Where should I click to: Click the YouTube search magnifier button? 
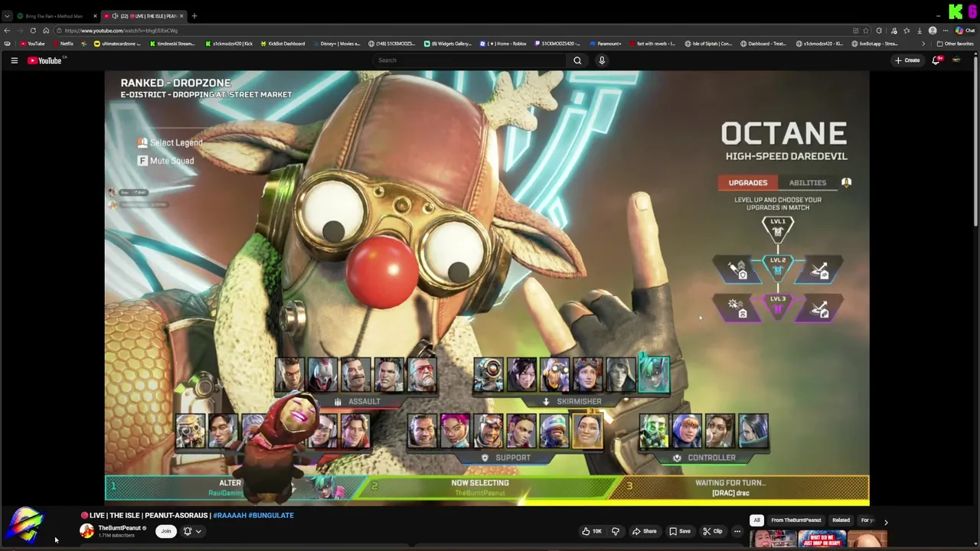click(577, 60)
